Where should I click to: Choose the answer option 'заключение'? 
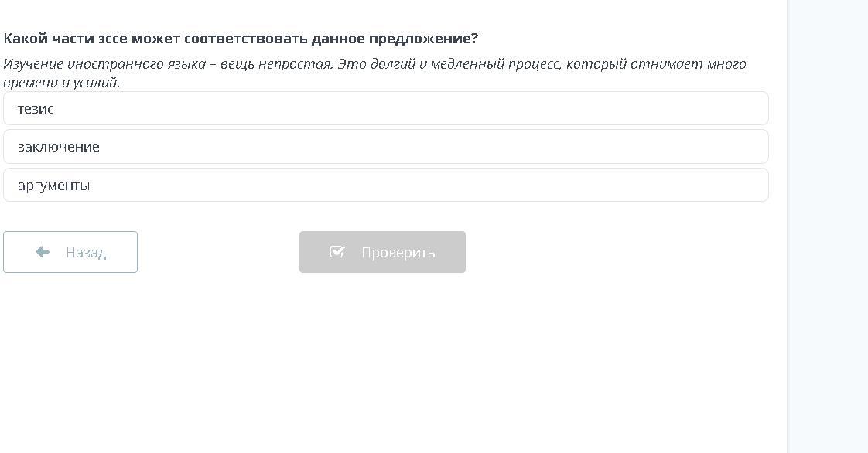(59, 147)
